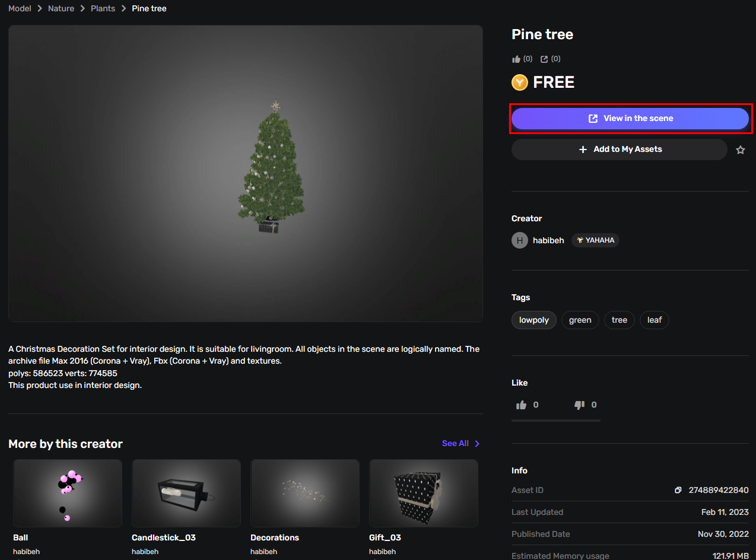Click the share icon beside the like count
The image size is (756, 560).
[x=544, y=59]
